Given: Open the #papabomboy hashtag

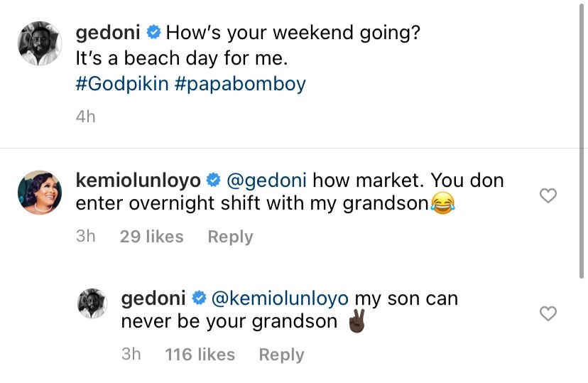Looking at the screenshot, I should tap(240, 84).
